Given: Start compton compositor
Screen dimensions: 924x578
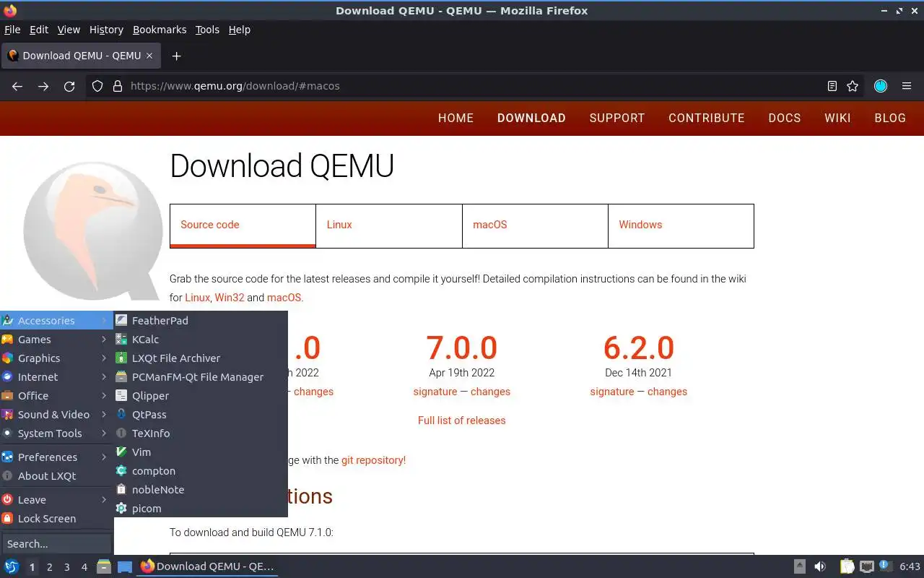Looking at the screenshot, I should point(201,471).
